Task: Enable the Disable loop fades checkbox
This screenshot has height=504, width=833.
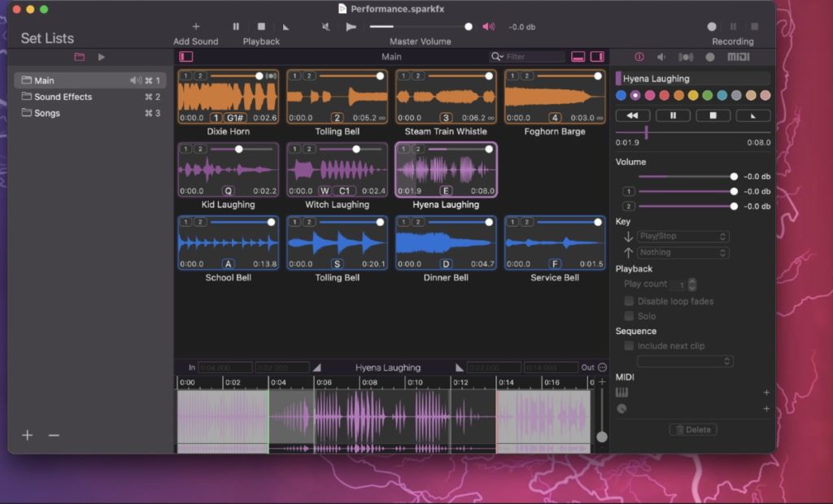Action: [629, 302]
